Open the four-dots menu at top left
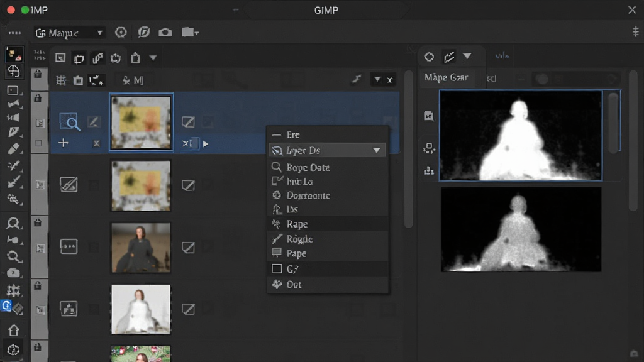644x362 pixels. point(15,33)
